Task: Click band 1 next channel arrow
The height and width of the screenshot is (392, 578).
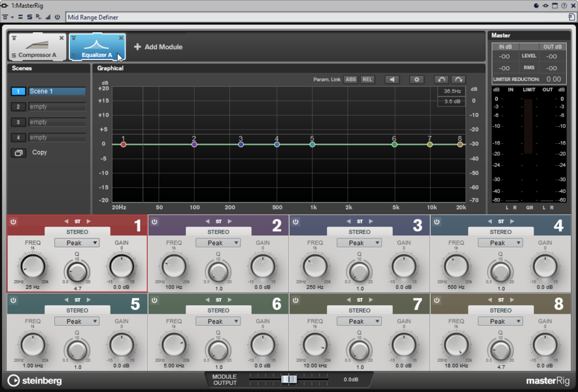Action: click(x=88, y=221)
